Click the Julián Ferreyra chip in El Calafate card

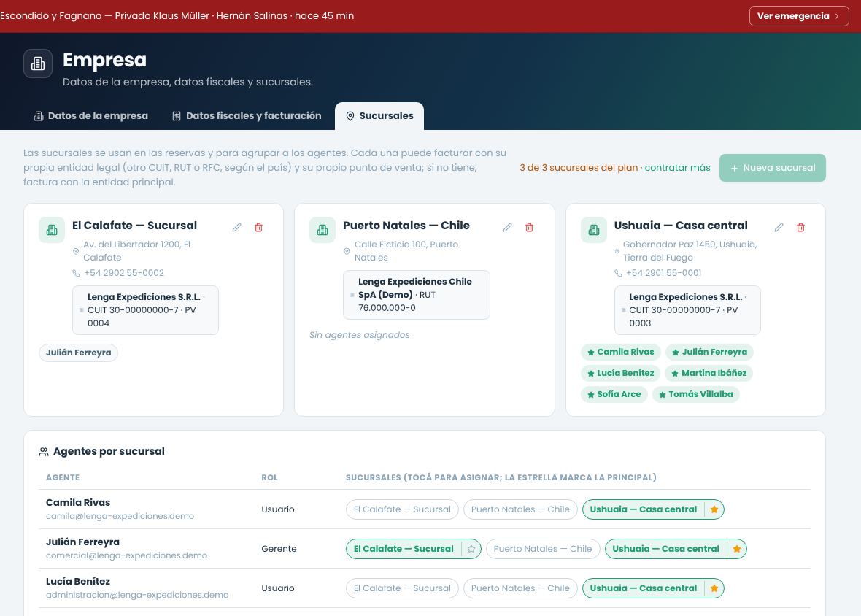point(79,353)
